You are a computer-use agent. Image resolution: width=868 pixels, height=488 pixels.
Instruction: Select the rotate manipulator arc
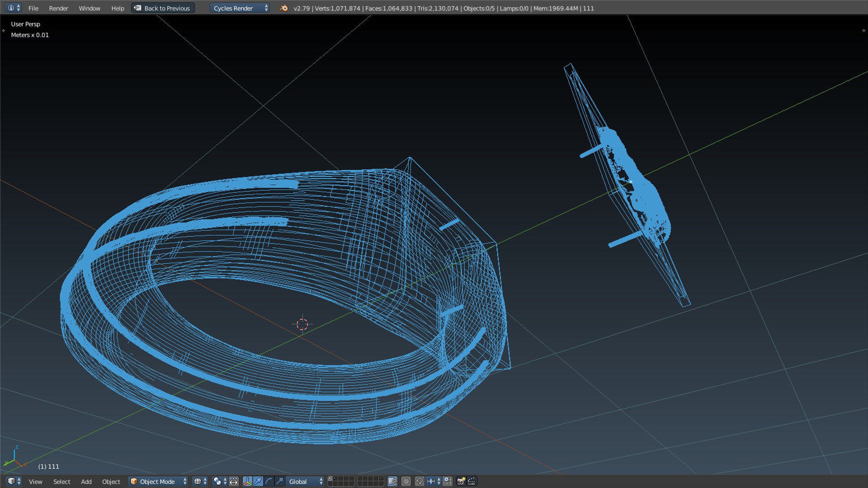[x=269, y=481]
